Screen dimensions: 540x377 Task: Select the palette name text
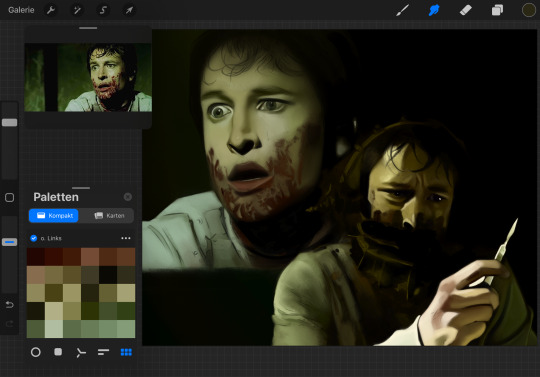click(x=51, y=238)
